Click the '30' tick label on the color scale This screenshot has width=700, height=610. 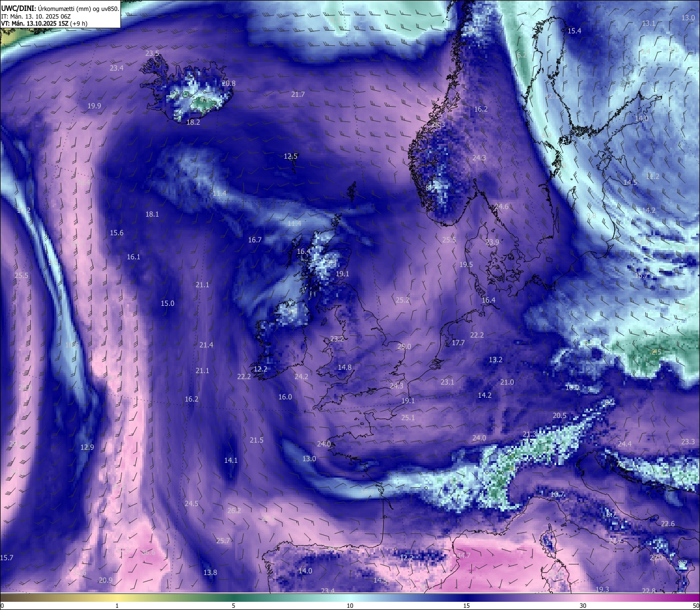click(583, 606)
